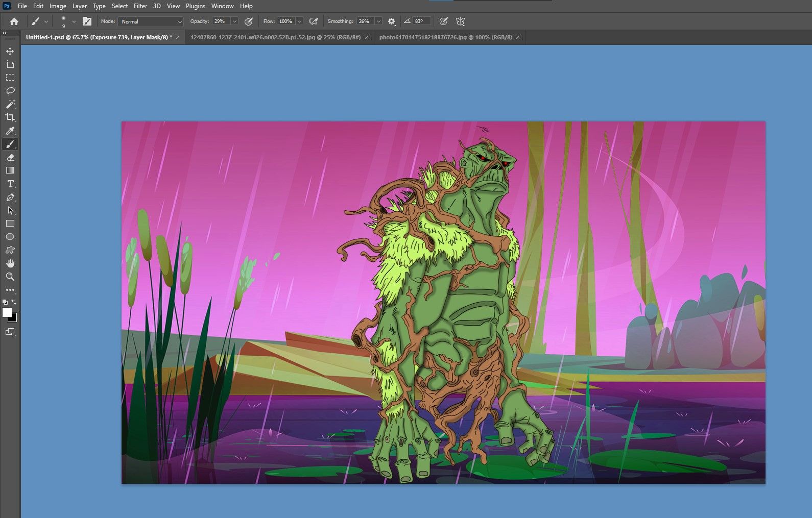Open the Filter menu
Viewport: 812px width, 518px height.
click(x=140, y=6)
